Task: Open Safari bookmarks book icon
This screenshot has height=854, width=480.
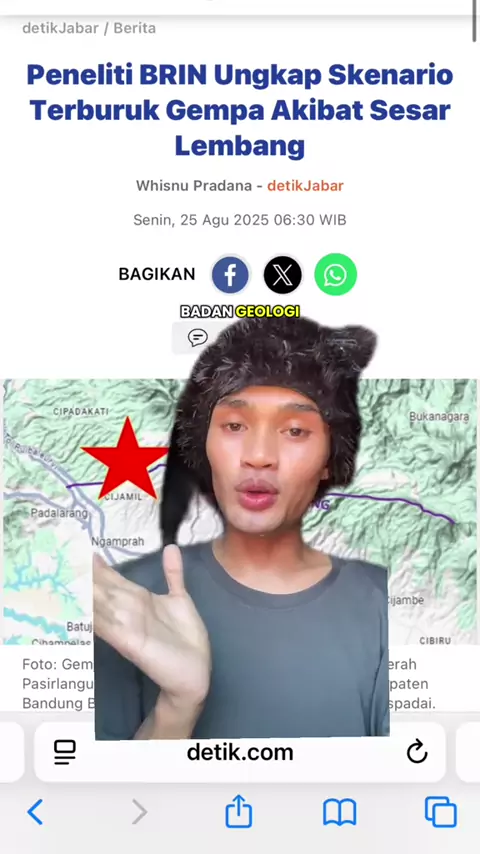Action: tap(339, 812)
